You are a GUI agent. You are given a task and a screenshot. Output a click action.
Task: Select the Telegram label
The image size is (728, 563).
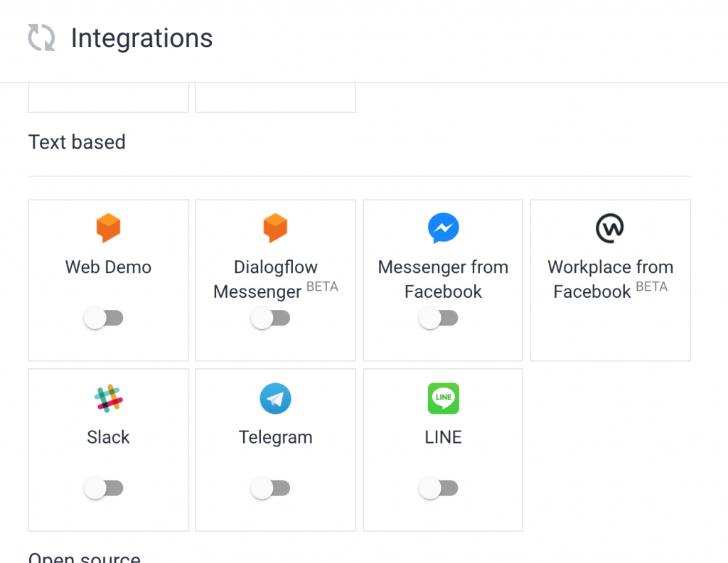coord(275,438)
